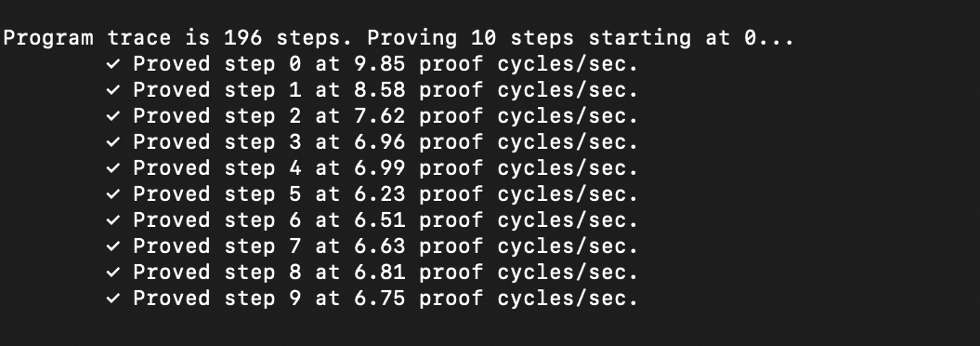Click the checkmark beside Proved step 0

pos(112,64)
